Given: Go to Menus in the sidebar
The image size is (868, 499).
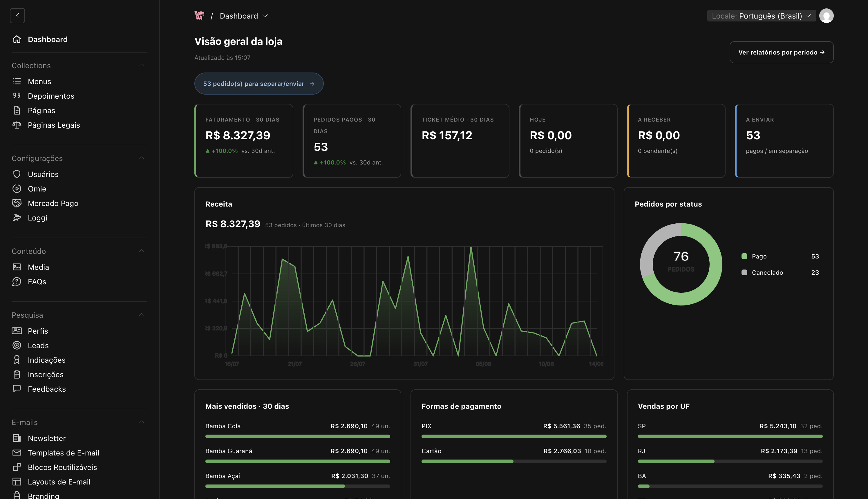Looking at the screenshot, I should click(39, 81).
